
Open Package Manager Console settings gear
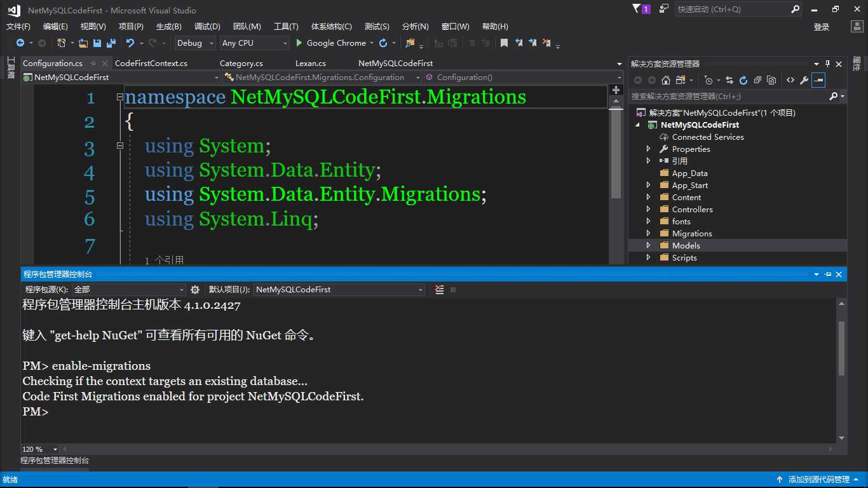coord(195,289)
